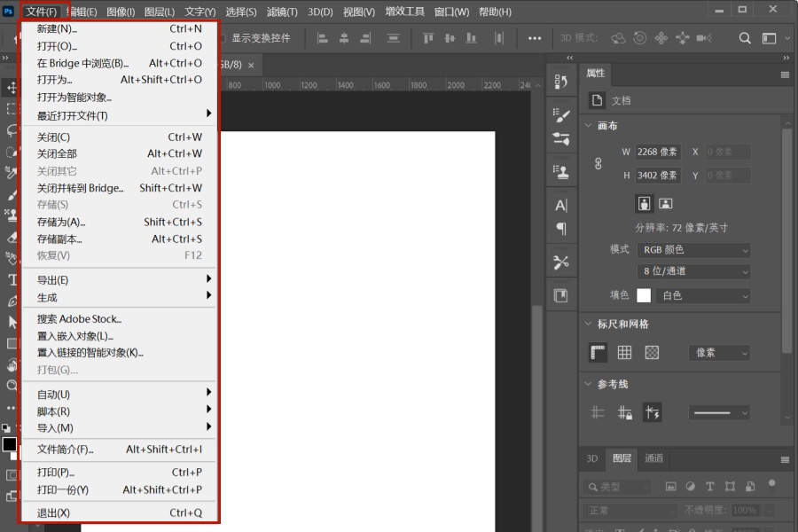Open the guide line style dropdown
The height and width of the screenshot is (532, 798).
pos(720,413)
